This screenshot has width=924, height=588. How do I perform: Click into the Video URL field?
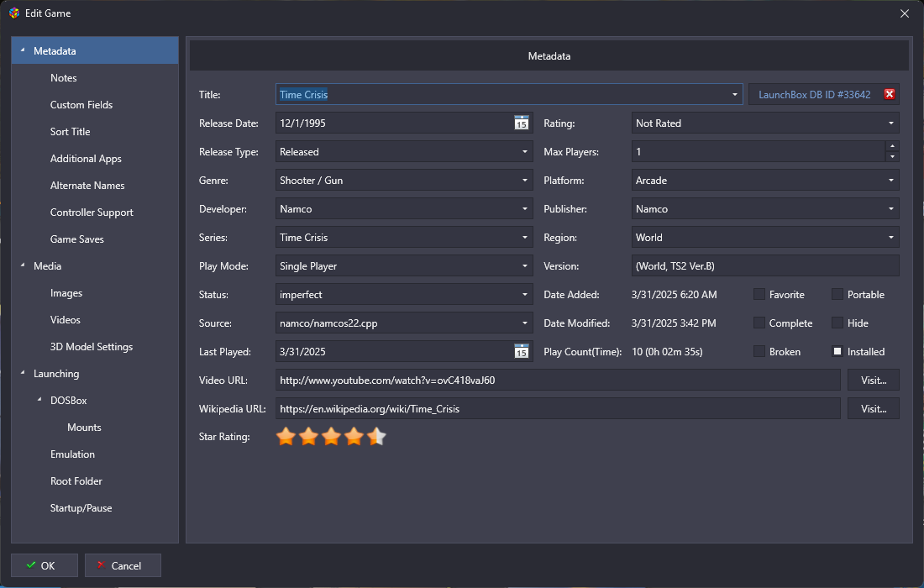click(558, 380)
